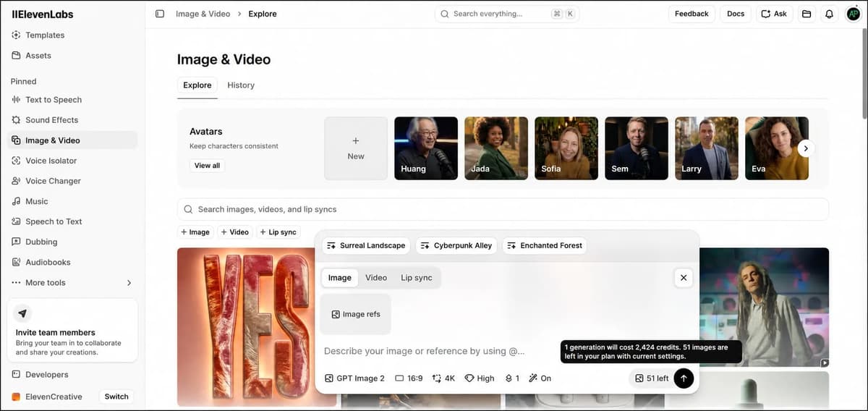Click the 51 left credits indicator
The height and width of the screenshot is (411, 868).
tap(652, 378)
